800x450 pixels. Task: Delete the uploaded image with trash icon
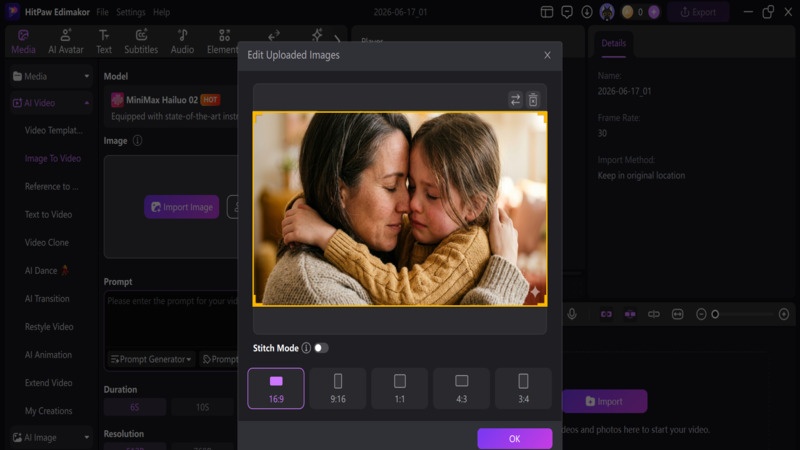(x=533, y=99)
